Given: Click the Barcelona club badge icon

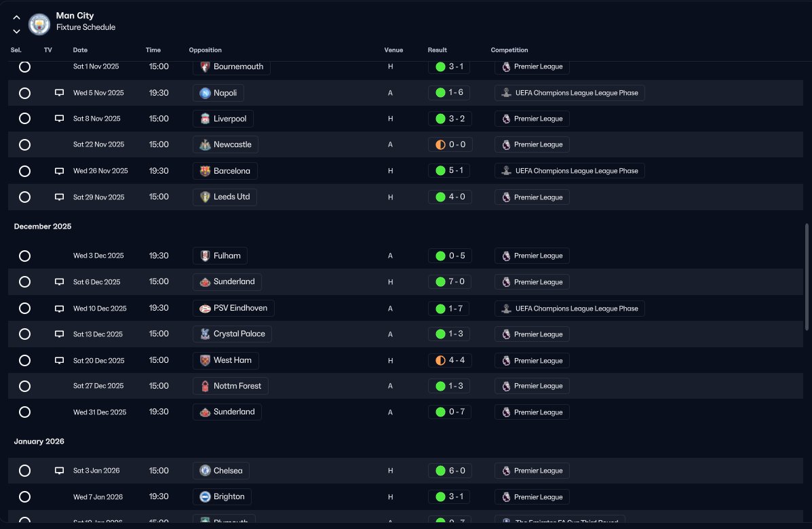Looking at the screenshot, I should (205, 171).
